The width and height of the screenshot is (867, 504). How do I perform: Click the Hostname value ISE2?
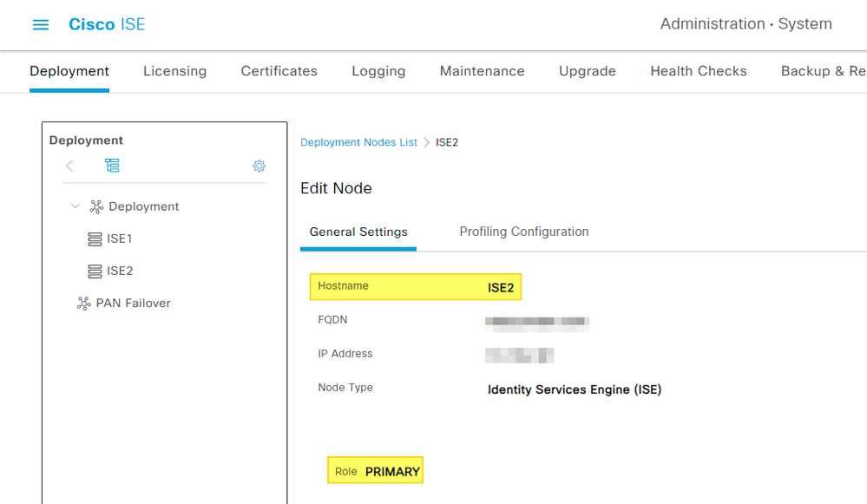coord(501,288)
